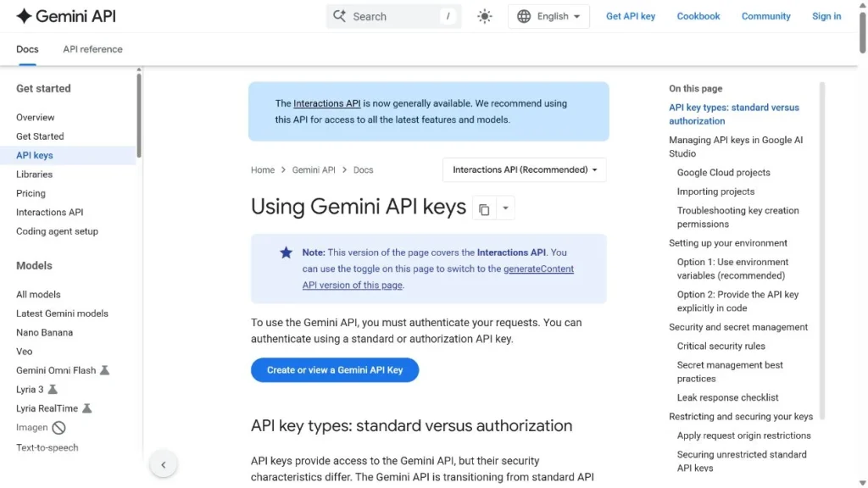Open the page copy options dropdown arrow
The image size is (868, 488).
[x=505, y=208]
